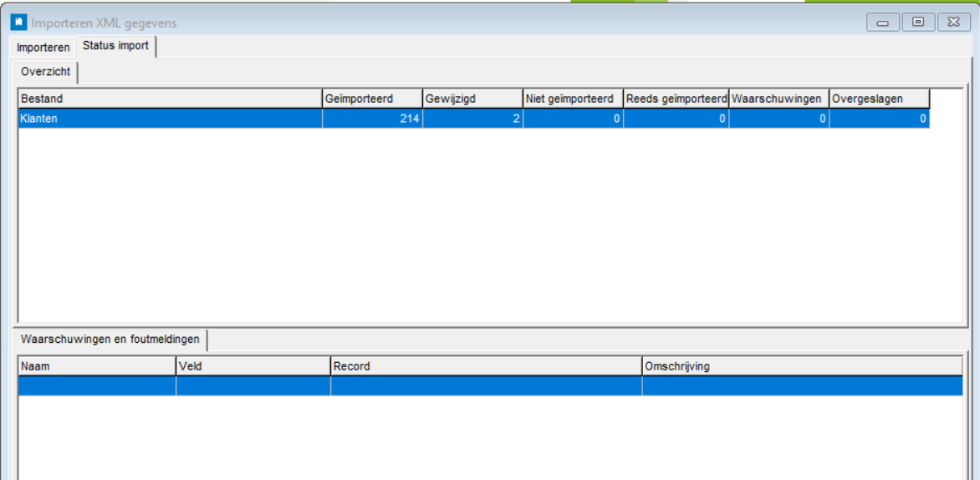The height and width of the screenshot is (480, 980).
Task: Click the Naam column header
Action: click(96, 366)
